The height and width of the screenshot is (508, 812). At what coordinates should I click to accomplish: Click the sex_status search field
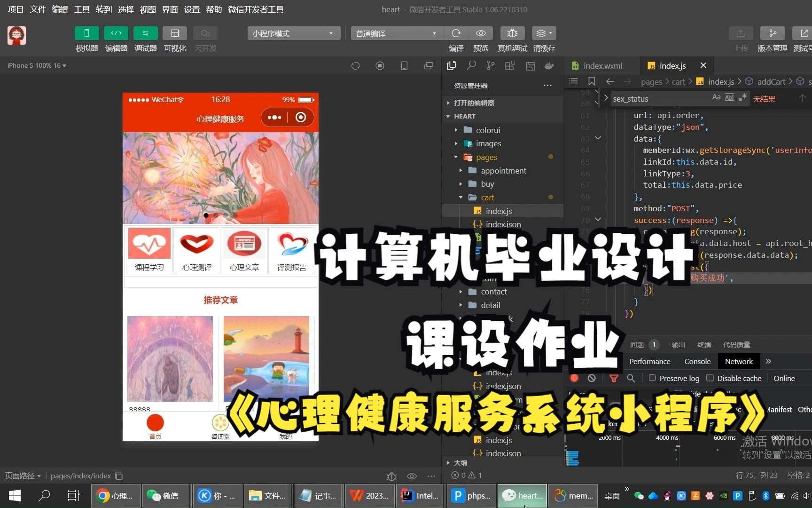point(660,98)
